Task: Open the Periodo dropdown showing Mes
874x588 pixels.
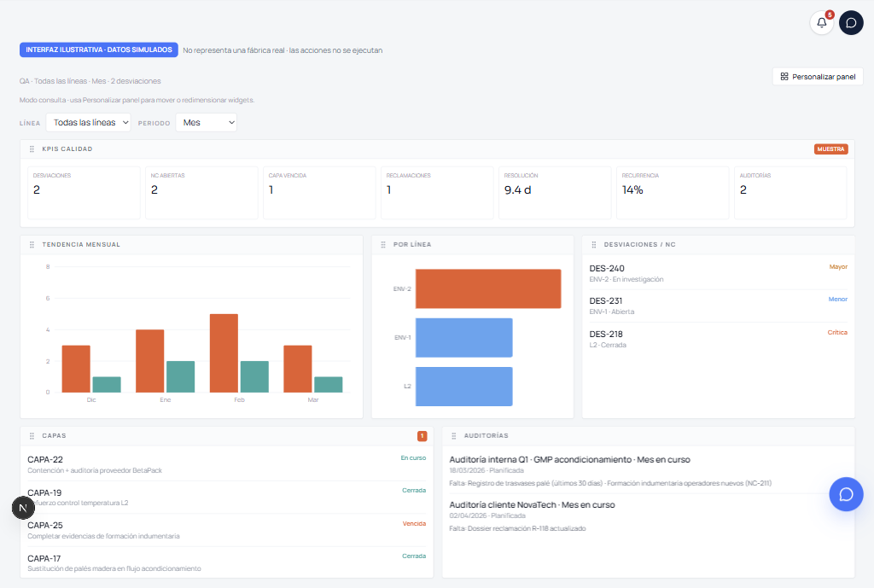Action: coord(207,123)
